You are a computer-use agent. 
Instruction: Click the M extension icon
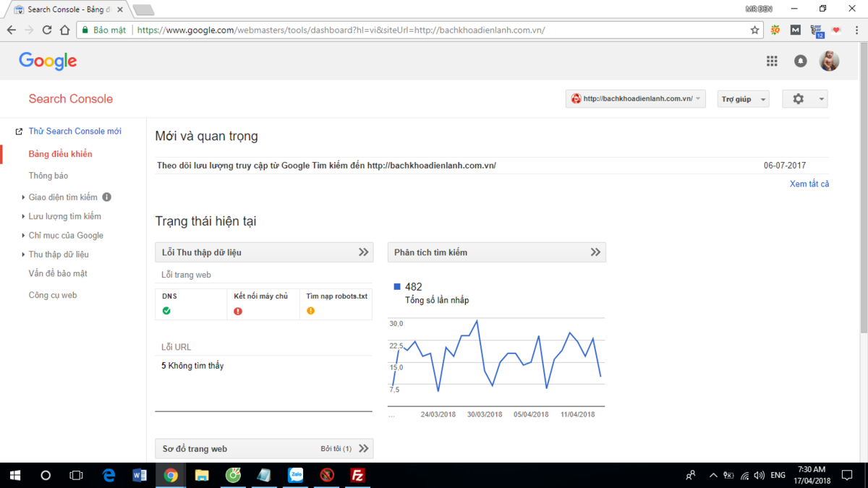[795, 30]
